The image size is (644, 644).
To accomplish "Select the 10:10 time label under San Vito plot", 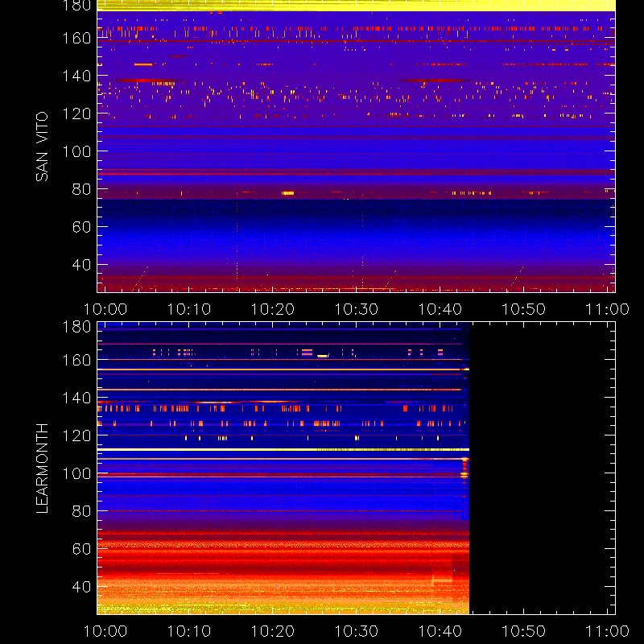I will pyautogui.click(x=189, y=309).
